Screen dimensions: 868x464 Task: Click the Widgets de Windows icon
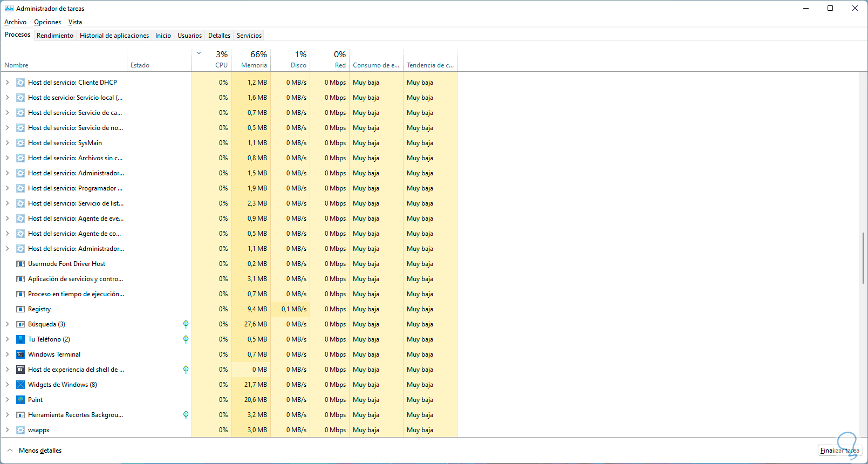[x=20, y=385]
